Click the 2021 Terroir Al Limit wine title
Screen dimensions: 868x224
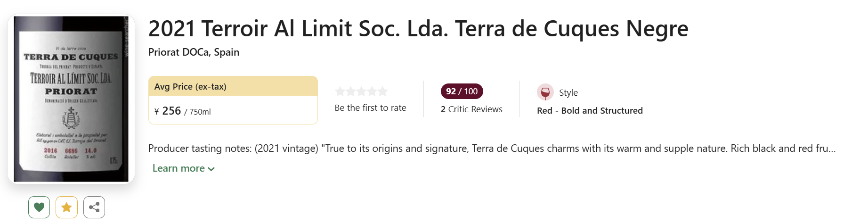click(x=418, y=29)
